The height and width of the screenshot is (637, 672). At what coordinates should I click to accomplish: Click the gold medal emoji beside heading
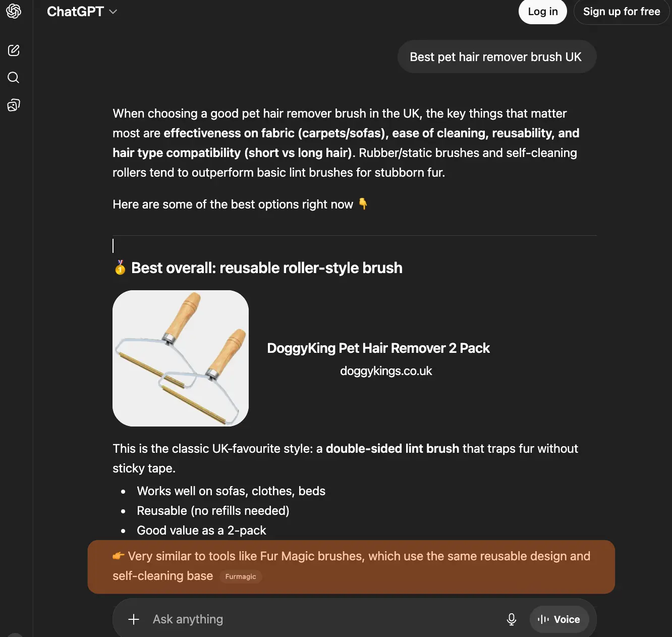pos(120,268)
